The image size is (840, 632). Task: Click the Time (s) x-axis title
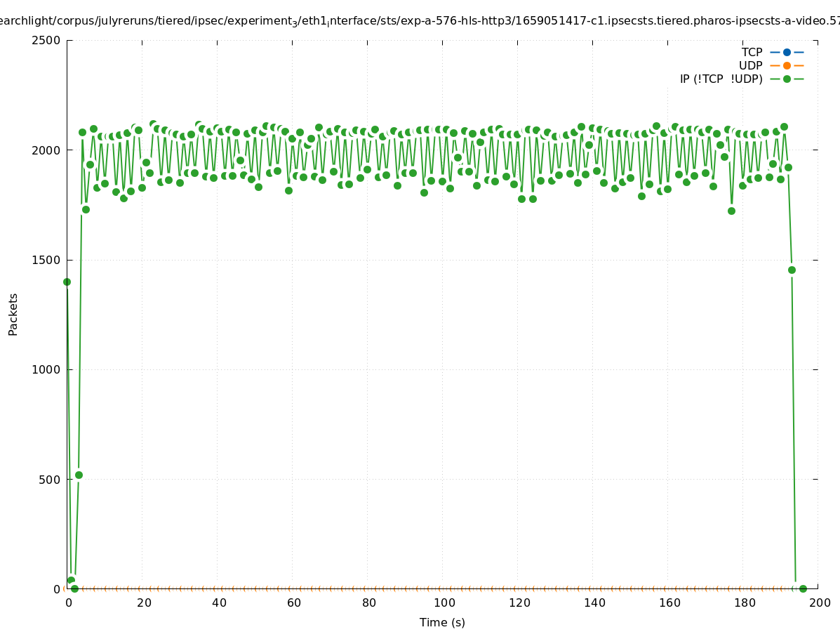442,622
